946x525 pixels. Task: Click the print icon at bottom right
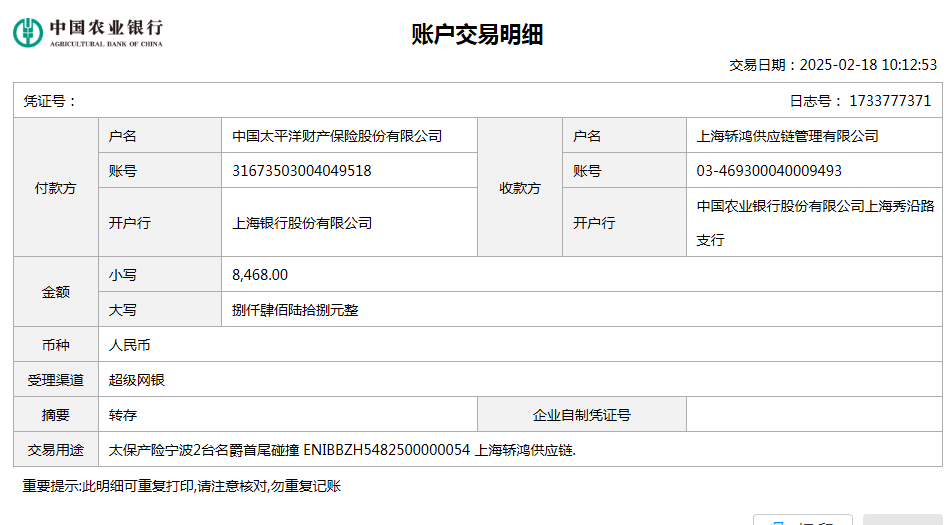tap(778, 521)
